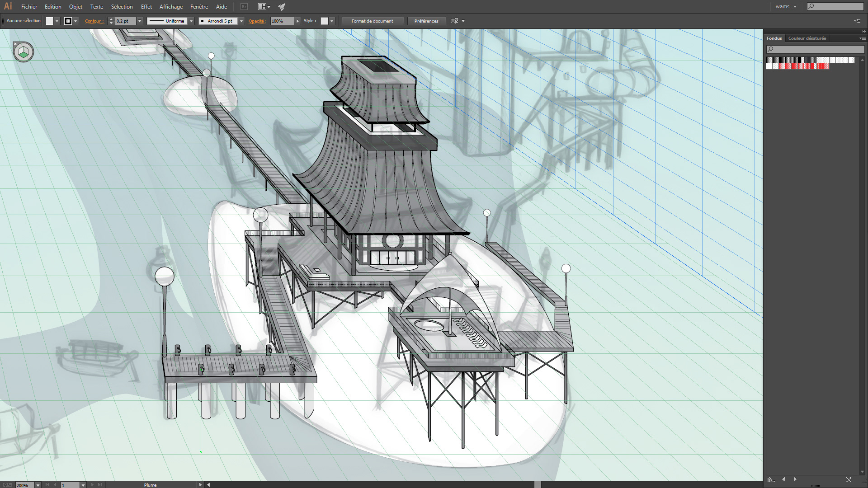Click the align to selection icon
This screenshot has width=868, height=488.
pos(455,21)
